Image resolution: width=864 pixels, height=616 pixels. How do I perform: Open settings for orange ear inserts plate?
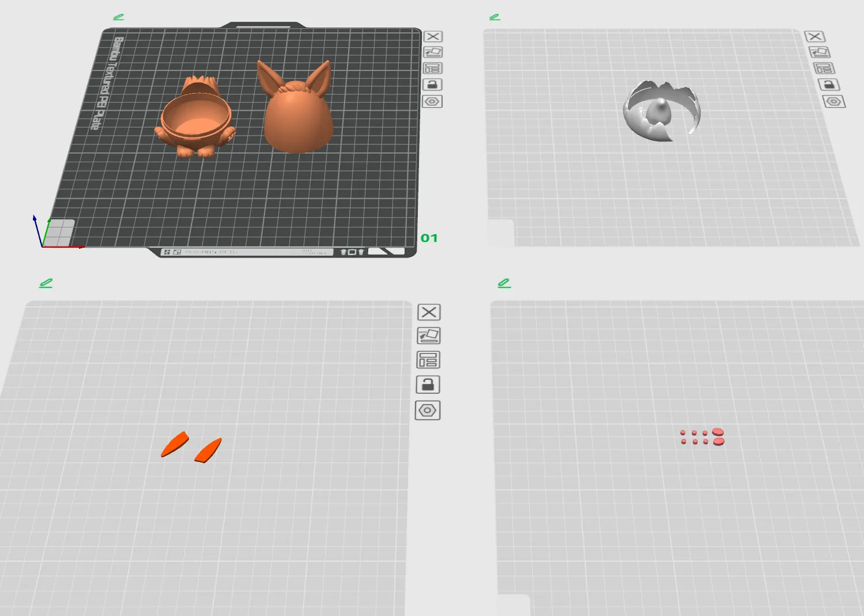[428, 410]
